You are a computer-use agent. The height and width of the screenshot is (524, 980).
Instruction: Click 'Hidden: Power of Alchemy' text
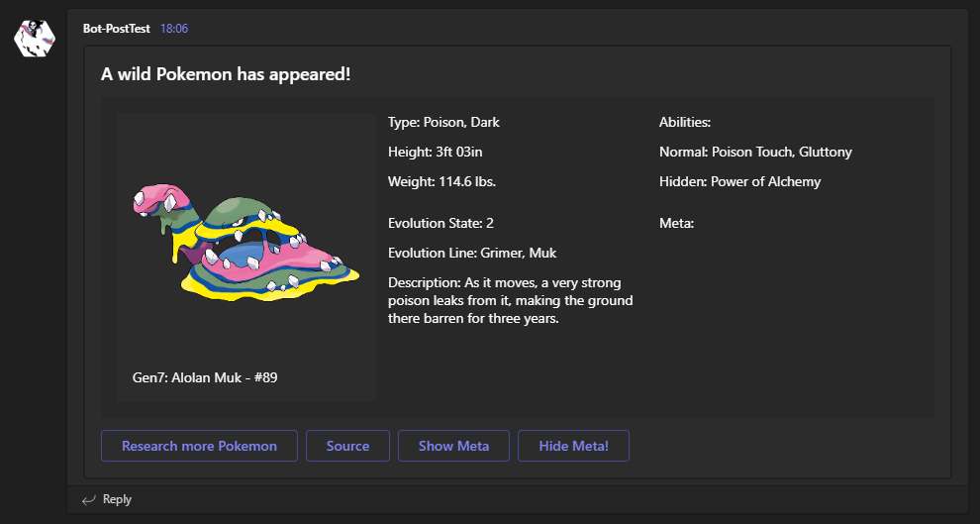(x=740, y=182)
